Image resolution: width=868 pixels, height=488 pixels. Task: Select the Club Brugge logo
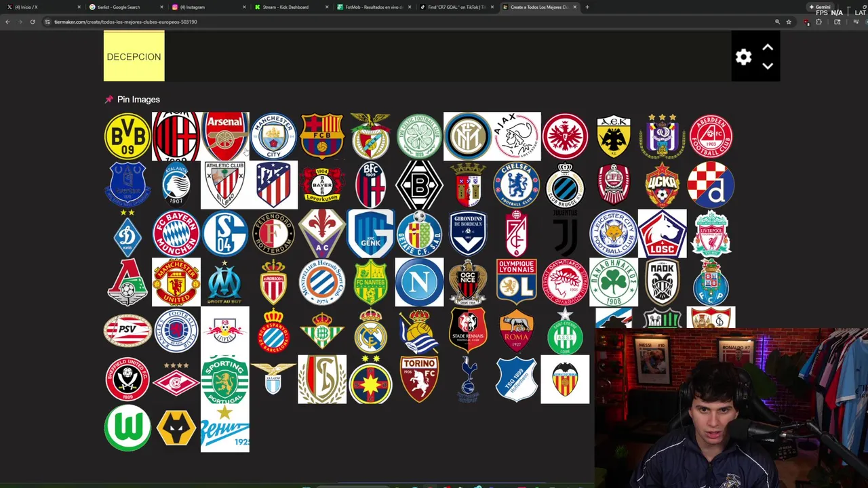click(x=565, y=185)
